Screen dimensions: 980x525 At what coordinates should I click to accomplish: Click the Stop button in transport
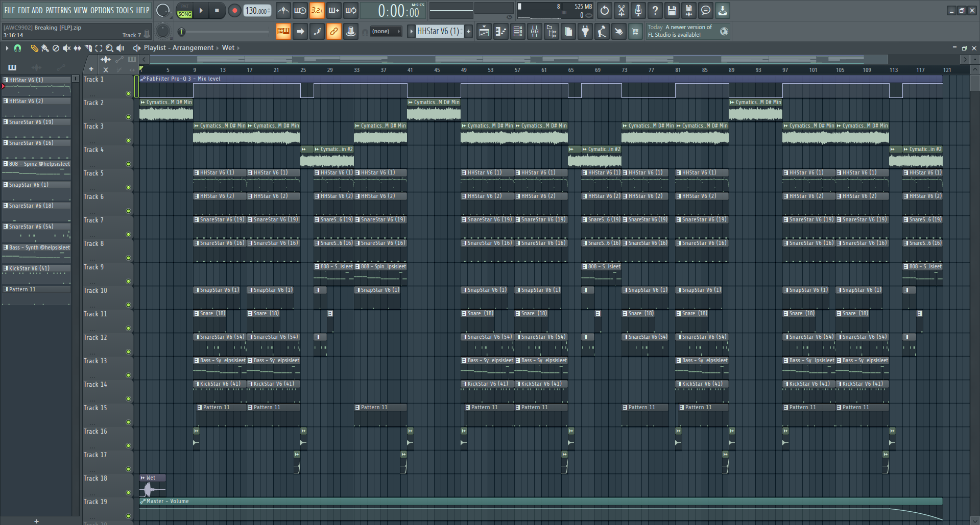[x=217, y=11]
